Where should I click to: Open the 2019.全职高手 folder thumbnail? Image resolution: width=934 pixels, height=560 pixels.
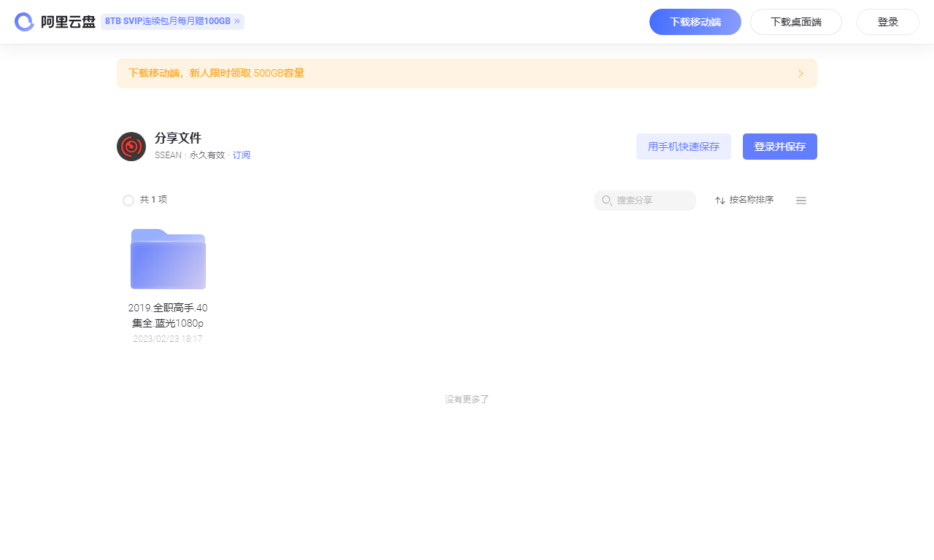tap(168, 259)
